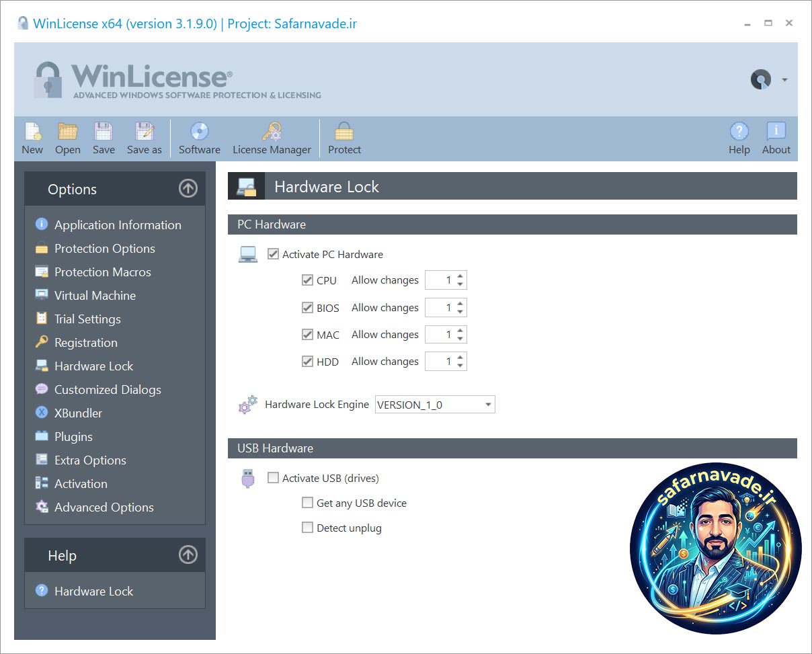Open the XBundler section
Viewport: 812px width, 654px height.
click(x=78, y=413)
